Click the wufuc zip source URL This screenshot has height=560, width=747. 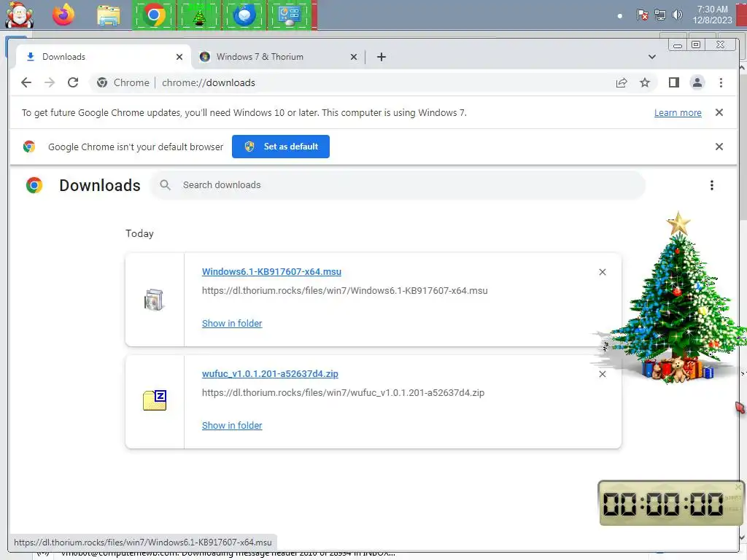click(x=343, y=393)
